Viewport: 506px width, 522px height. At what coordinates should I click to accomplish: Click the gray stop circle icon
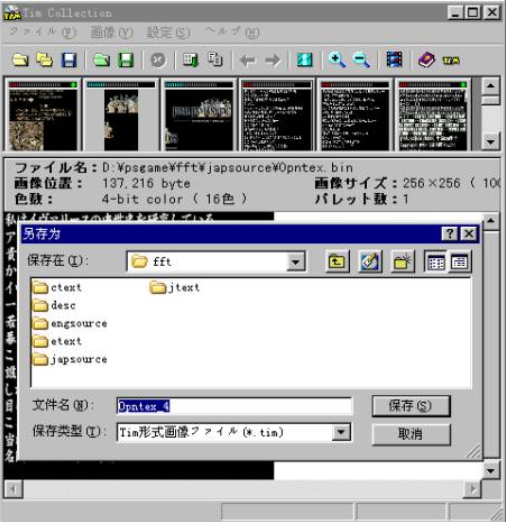(158, 60)
